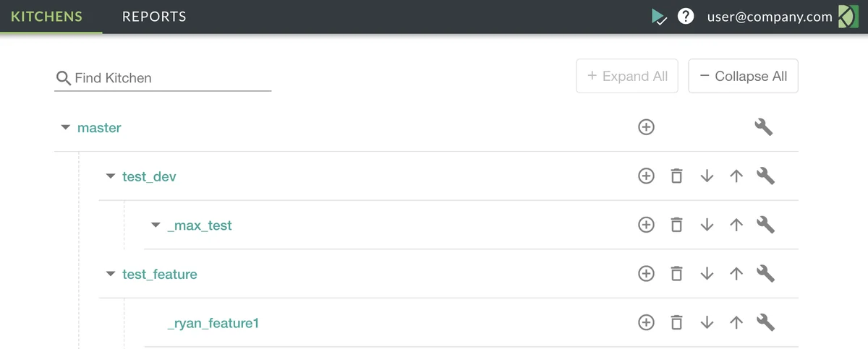The image size is (868, 349).
Task: Collapse the master kitchen tree node
Action: (x=66, y=127)
